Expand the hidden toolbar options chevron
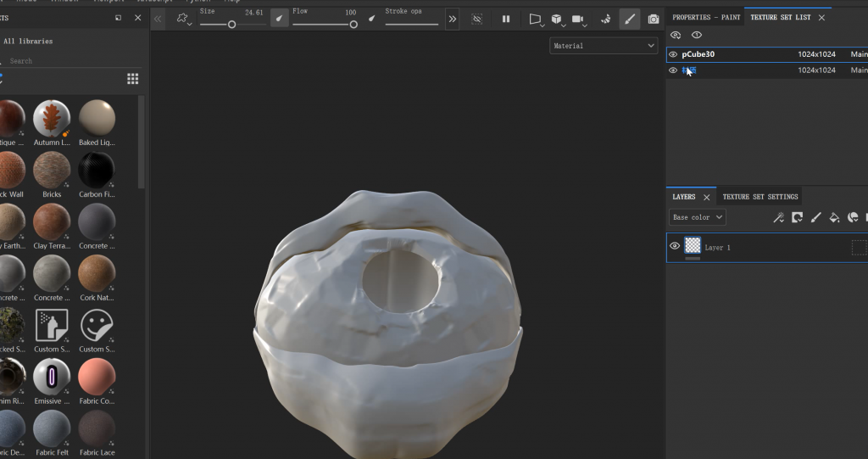Image resolution: width=868 pixels, height=459 pixels. click(x=453, y=19)
